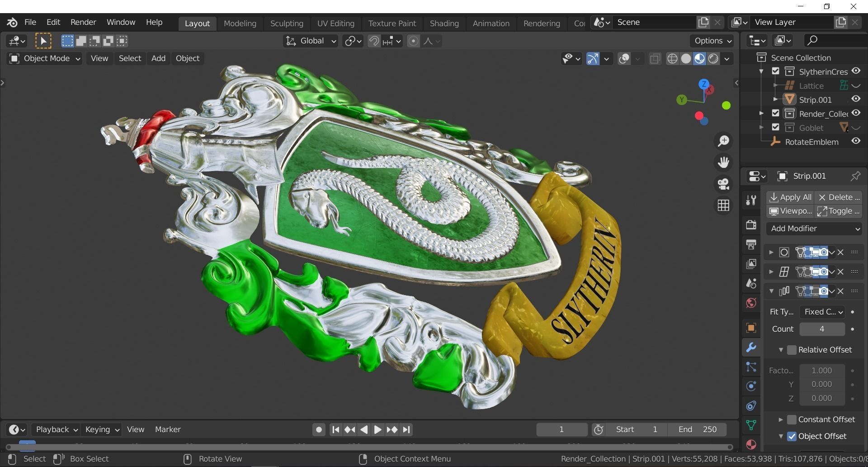Switch to material preview shading

[x=699, y=59]
